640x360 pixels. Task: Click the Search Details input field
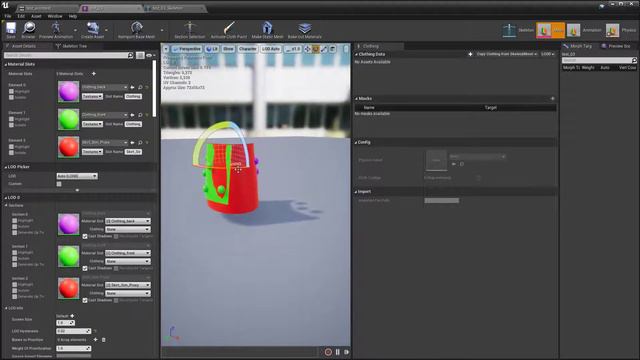tap(69, 55)
